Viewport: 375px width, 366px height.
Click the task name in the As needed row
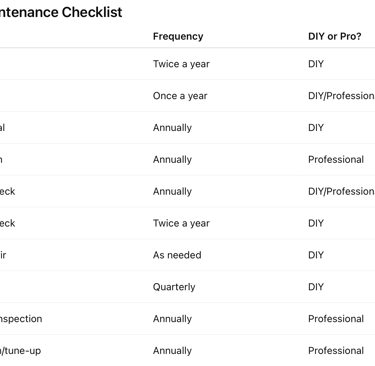coord(3,255)
